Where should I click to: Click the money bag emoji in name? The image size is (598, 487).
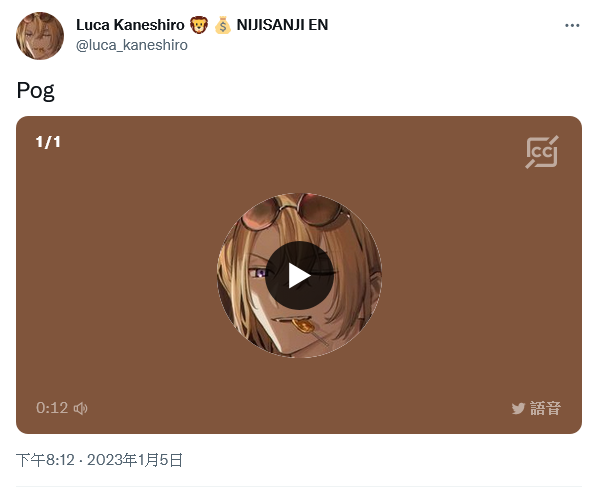click(x=223, y=25)
